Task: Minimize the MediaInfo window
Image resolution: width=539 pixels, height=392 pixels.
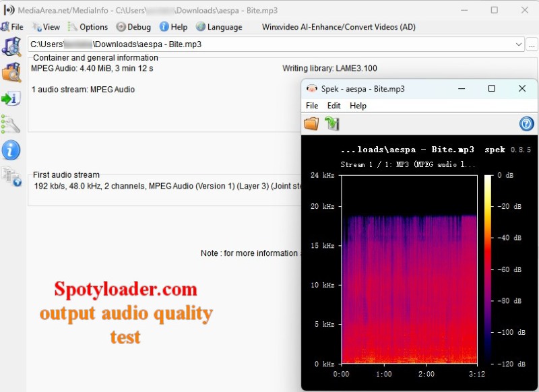Action: [x=464, y=10]
